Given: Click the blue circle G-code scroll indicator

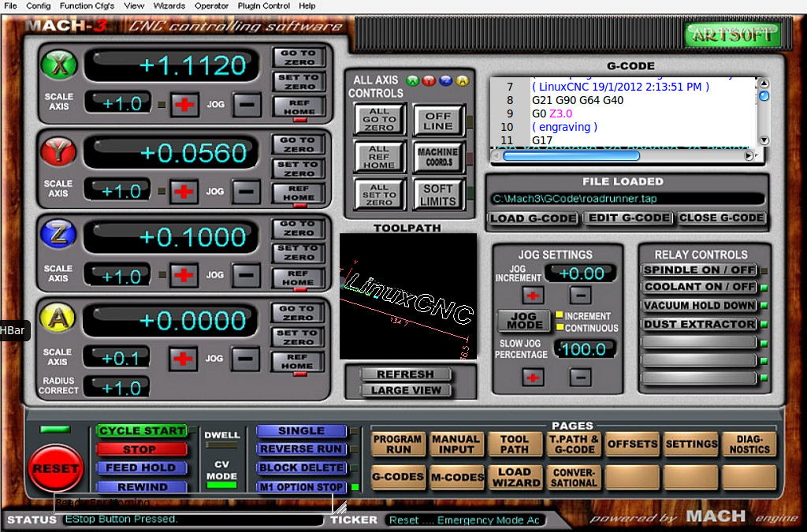Looking at the screenshot, I should pos(764,95).
